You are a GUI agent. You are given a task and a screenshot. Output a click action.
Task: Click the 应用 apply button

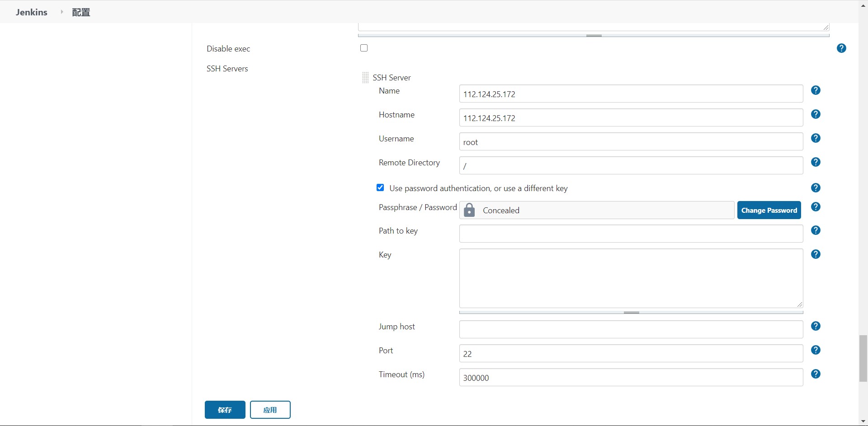click(270, 410)
